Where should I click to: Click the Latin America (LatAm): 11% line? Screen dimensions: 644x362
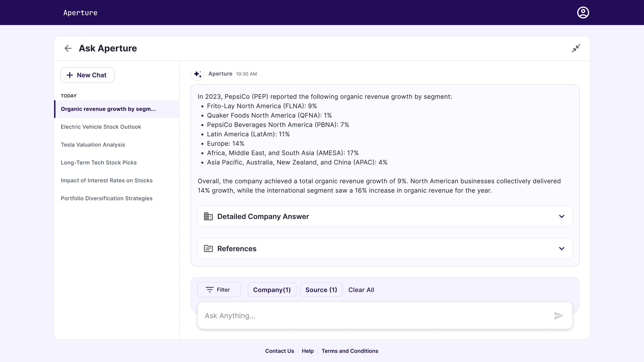[x=248, y=134]
